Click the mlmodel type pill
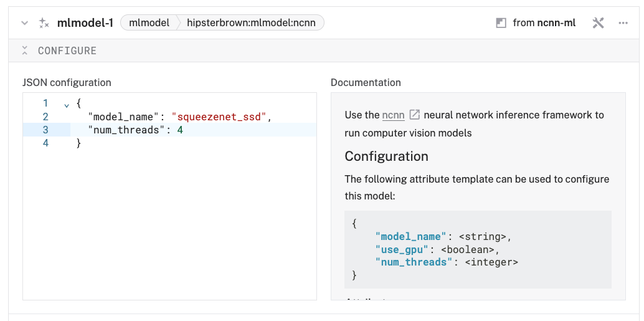 (149, 23)
